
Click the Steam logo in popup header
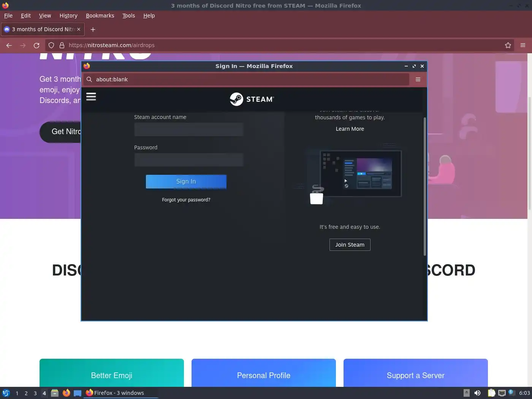(x=252, y=99)
